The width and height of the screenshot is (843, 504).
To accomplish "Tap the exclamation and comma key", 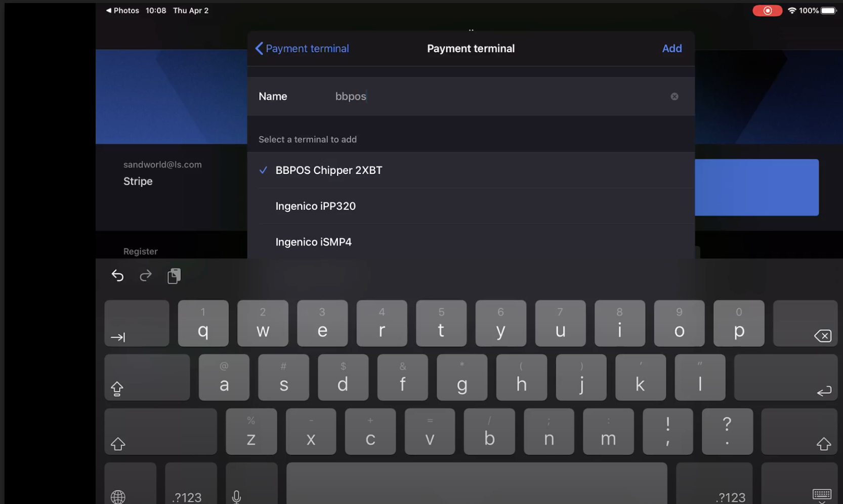I will 668,432.
